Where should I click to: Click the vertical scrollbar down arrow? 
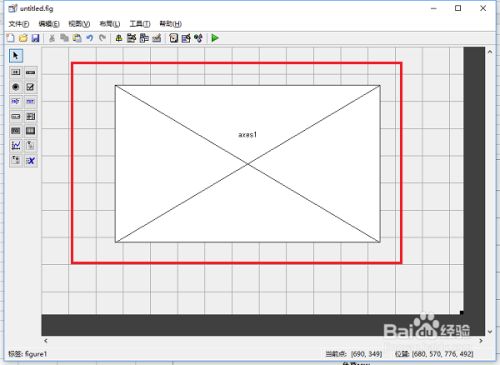tap(490, 332)
